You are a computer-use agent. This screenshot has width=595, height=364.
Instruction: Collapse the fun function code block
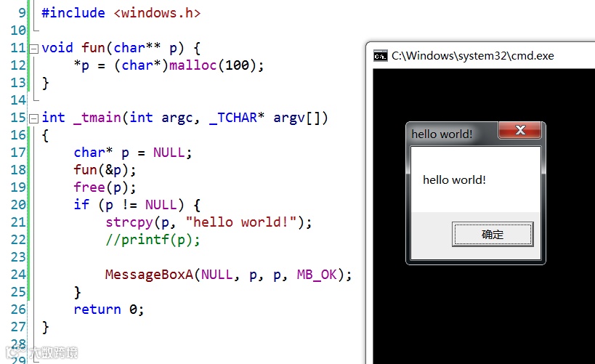[x=34, y=49]
